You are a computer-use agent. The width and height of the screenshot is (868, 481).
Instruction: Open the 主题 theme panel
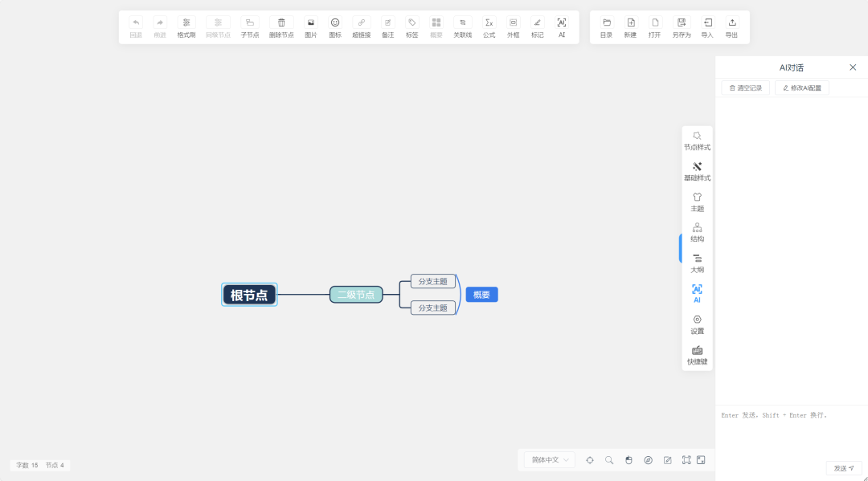pyautogui.click(x=696, y=201)
